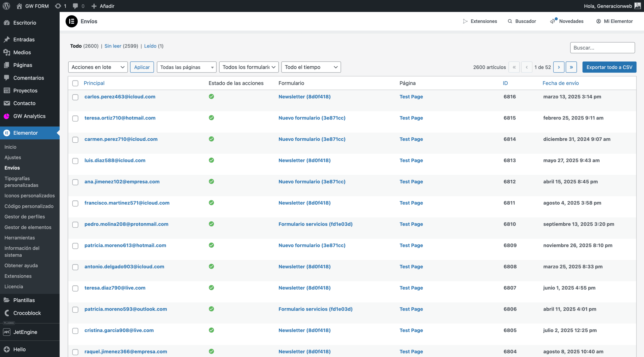Go to the next page of submissions
The image size is (644, 357).
click(x=559, y=67)
